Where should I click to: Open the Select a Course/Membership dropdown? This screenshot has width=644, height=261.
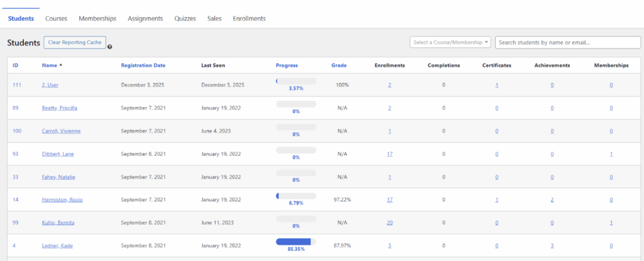pyautogui.click(x=450, y=42)
